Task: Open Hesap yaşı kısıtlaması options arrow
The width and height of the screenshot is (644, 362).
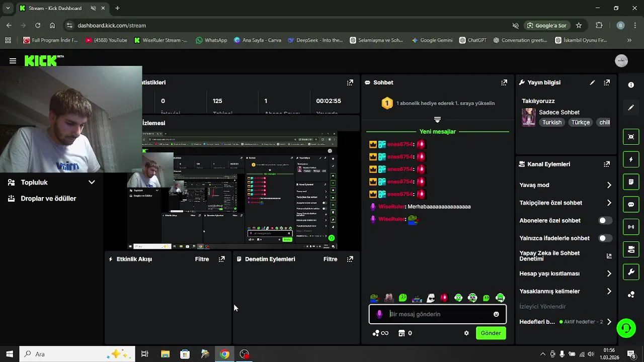Action: click(609, 274)
